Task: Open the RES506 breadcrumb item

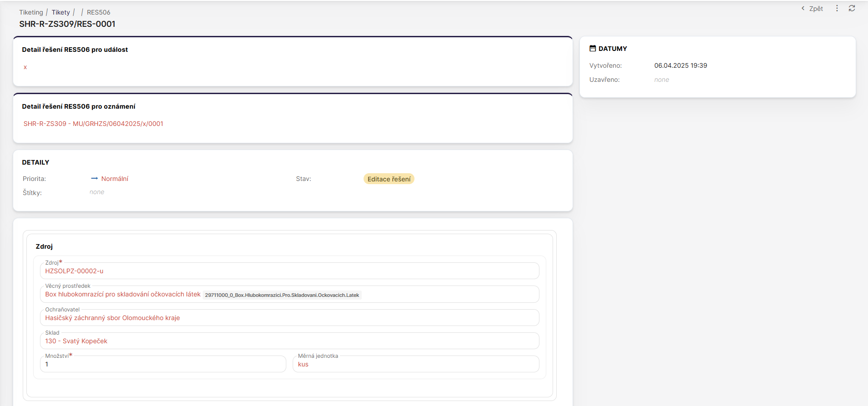Action: 98,12
